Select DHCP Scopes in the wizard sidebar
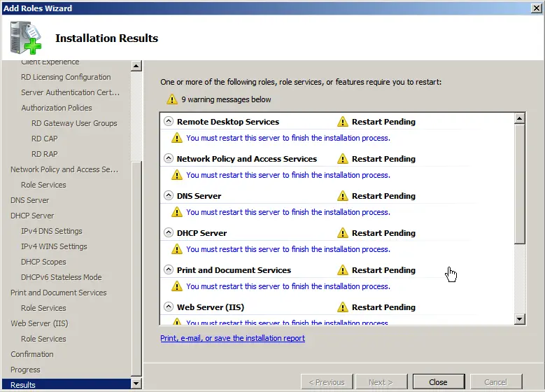Image resolution: width=545 pixels, height=392 pixels. pyautogui.click(x=43, y=262)
